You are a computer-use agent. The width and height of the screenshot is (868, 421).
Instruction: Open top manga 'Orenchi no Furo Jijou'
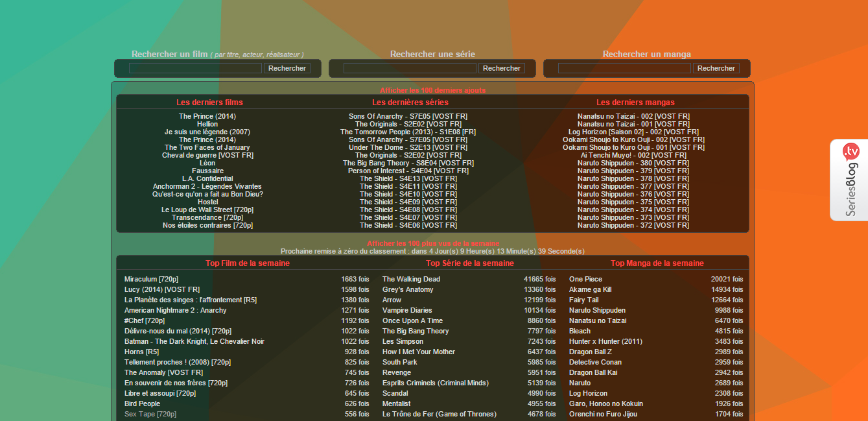pyautogui.click(x=603, y=414)
